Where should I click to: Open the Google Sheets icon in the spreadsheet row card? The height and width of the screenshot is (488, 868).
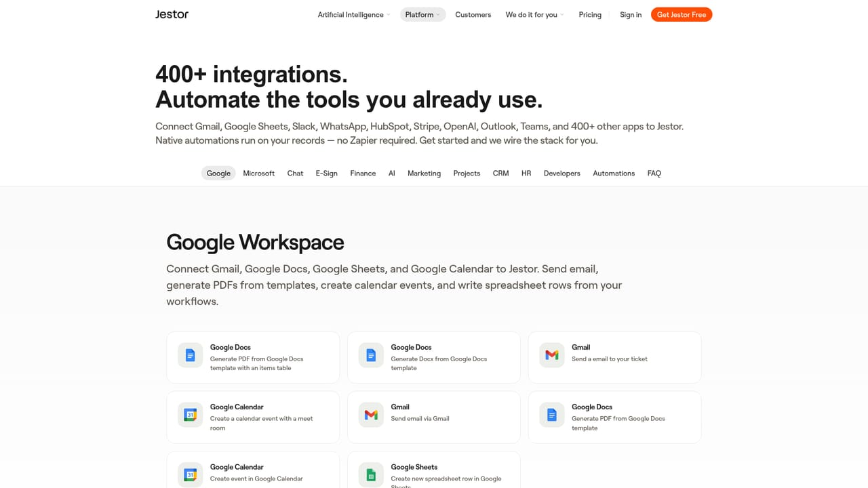(371, 475)
